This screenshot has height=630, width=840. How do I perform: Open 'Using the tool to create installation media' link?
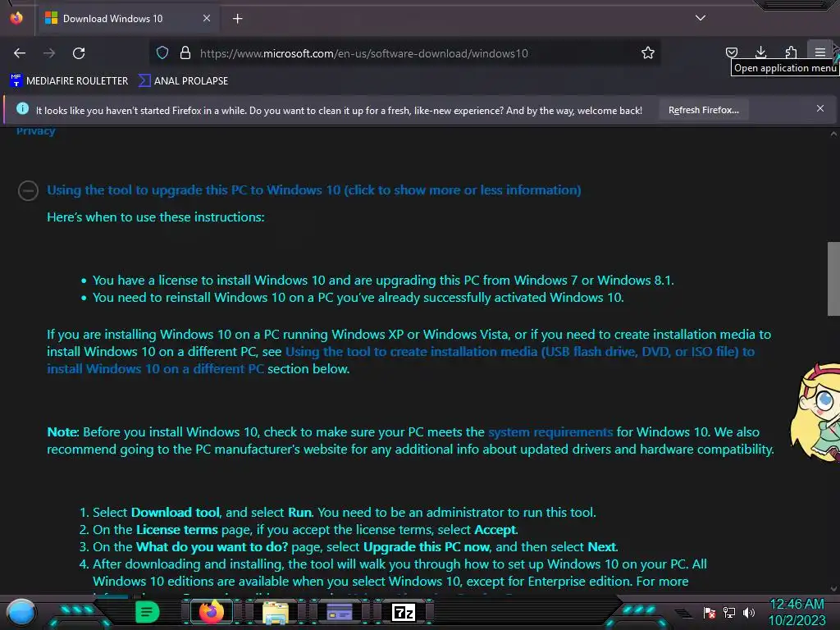coord(400,360)
